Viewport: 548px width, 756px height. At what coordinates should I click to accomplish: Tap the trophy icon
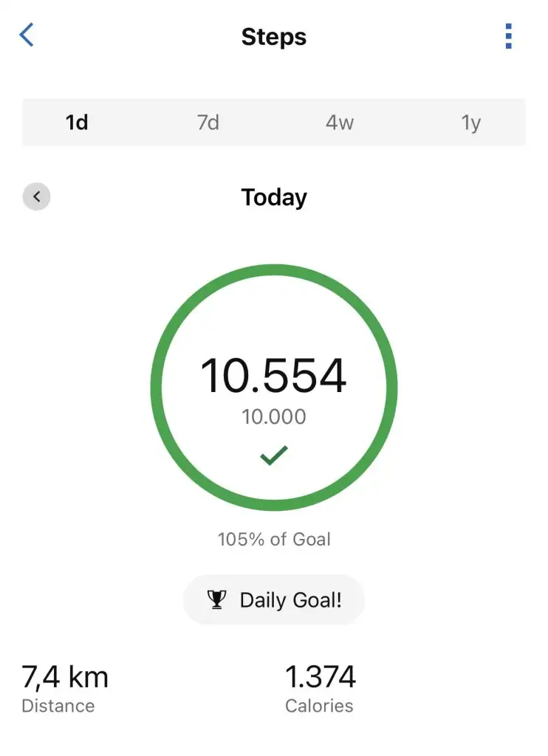[x=216, y=599]
